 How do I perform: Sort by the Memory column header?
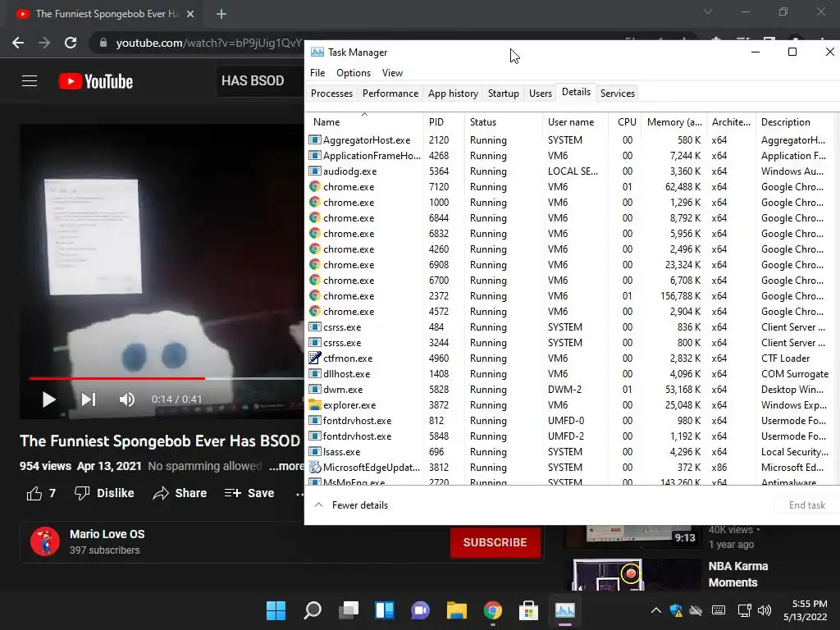[x=673, y=122]
